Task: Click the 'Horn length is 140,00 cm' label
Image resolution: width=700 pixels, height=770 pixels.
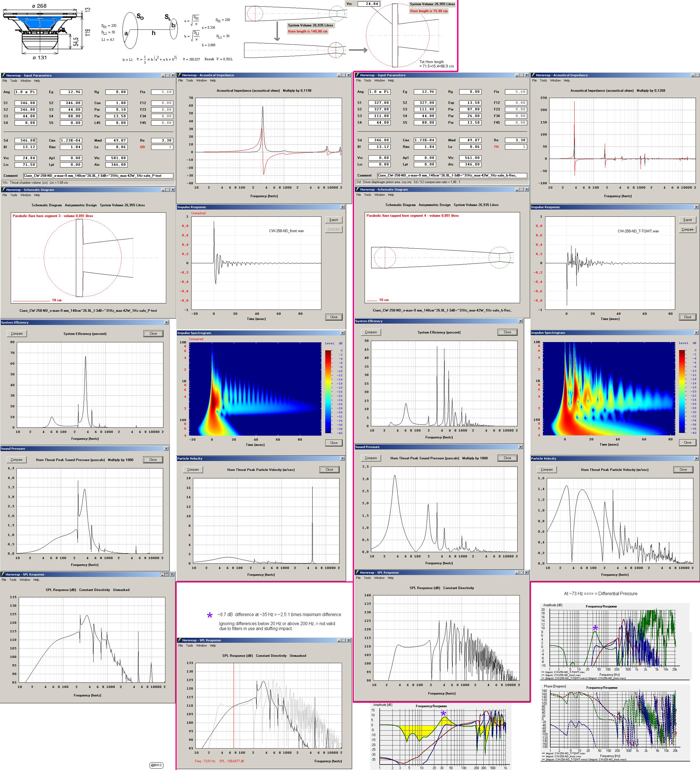Action: [x=308, y=31]
